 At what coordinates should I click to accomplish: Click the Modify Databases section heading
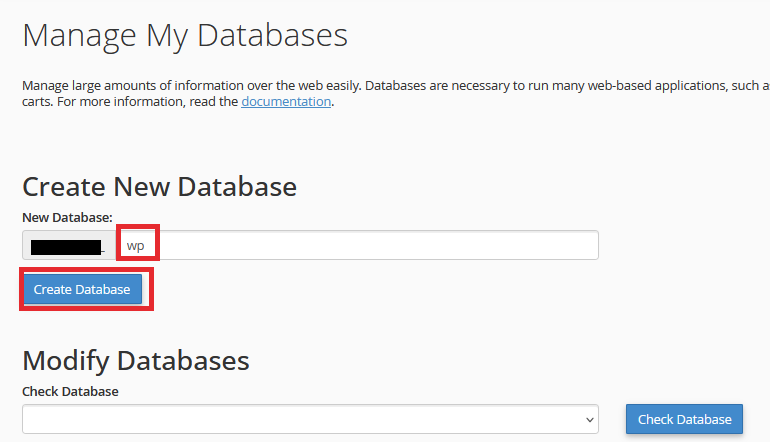coord(135,360)
